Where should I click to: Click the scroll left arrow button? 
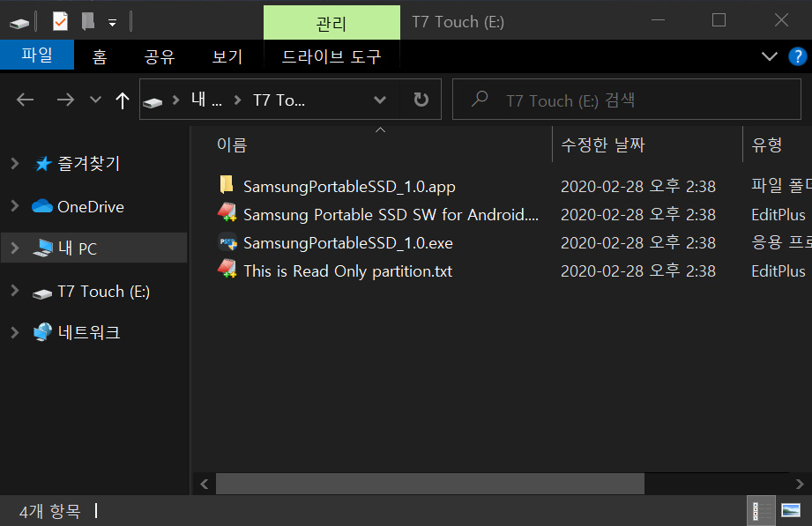204,484
